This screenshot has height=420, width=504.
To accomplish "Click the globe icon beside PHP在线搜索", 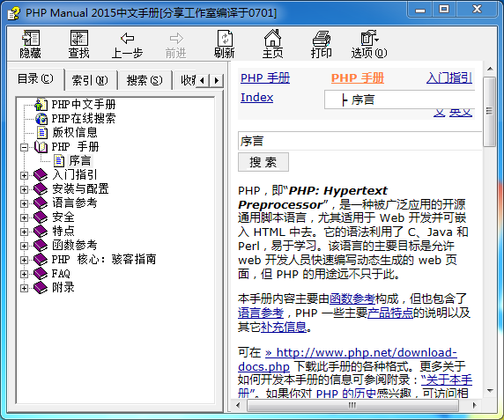I will [41, 119].
